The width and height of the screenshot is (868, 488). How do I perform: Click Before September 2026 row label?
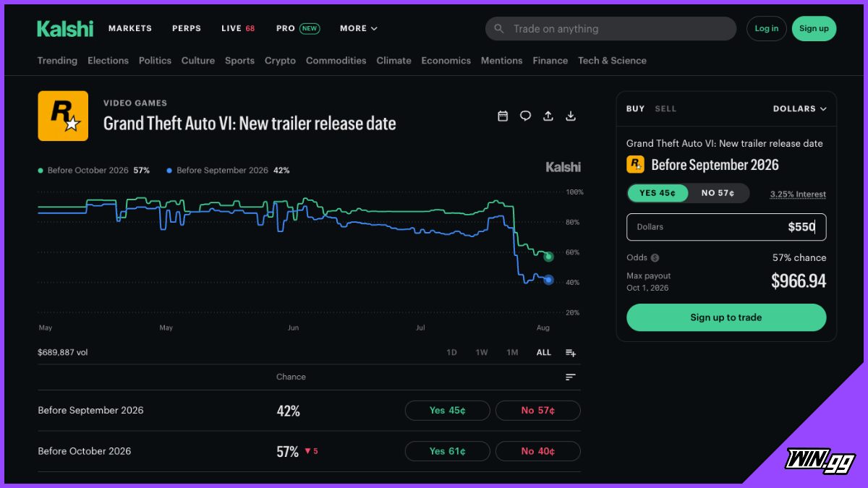point(90,411)
